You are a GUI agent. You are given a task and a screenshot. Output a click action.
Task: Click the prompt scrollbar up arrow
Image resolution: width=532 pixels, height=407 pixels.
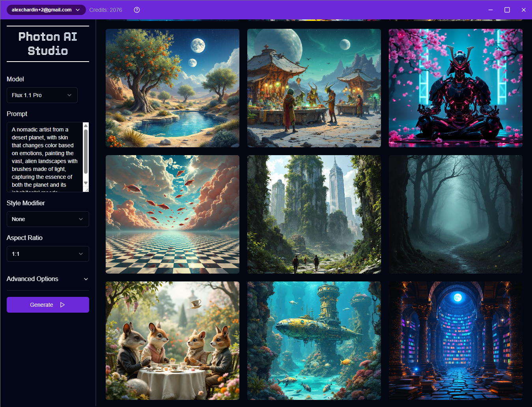coord(86,125)
